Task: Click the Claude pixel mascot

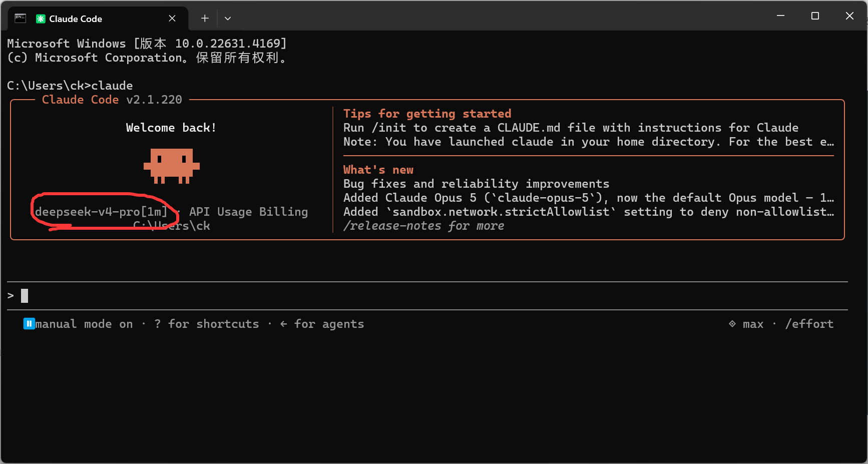Action: pyautogui.click(x=172, y=166)
